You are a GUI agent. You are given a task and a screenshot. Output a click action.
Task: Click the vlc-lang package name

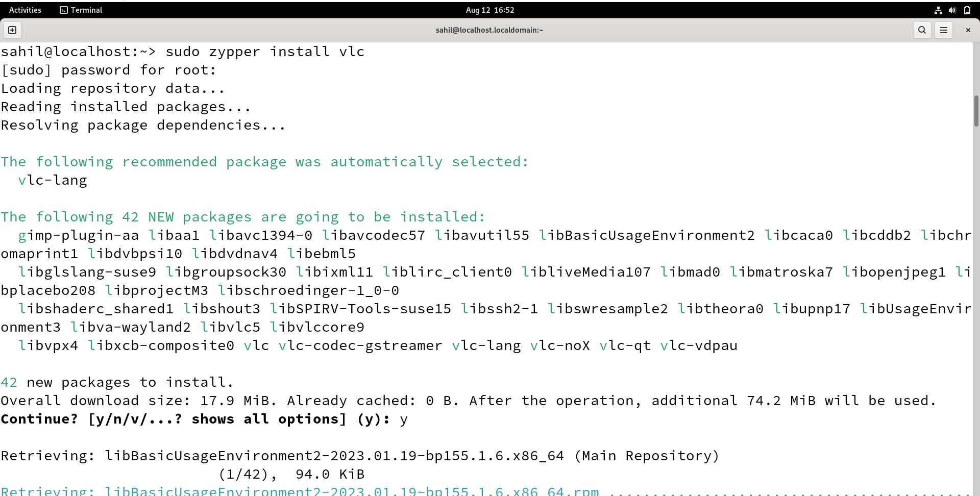[52, 180]
